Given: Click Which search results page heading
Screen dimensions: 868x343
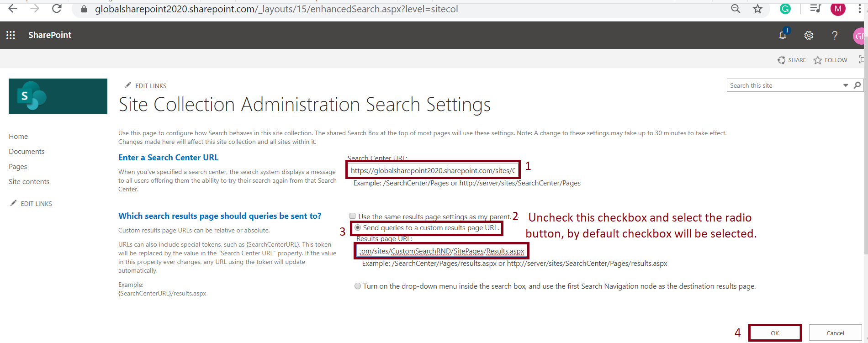Looking at the screenshot, I should [220, 216].
